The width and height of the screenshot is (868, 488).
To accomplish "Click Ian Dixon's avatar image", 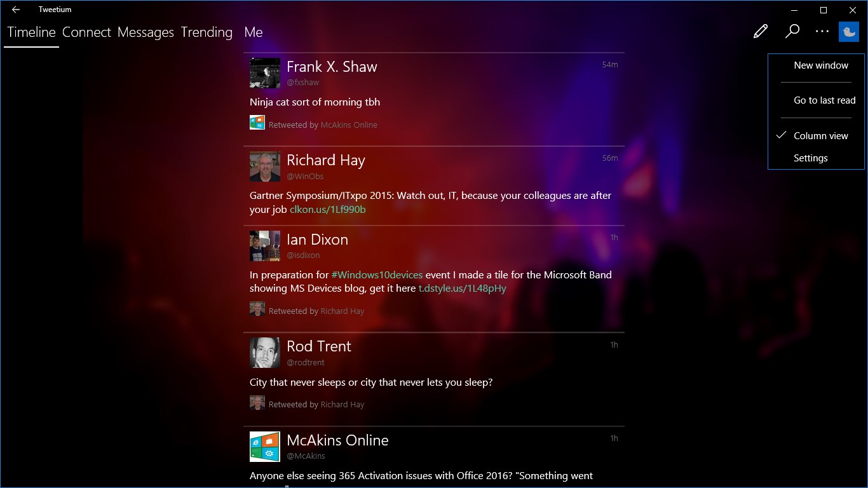I will [x=264, y=246].
